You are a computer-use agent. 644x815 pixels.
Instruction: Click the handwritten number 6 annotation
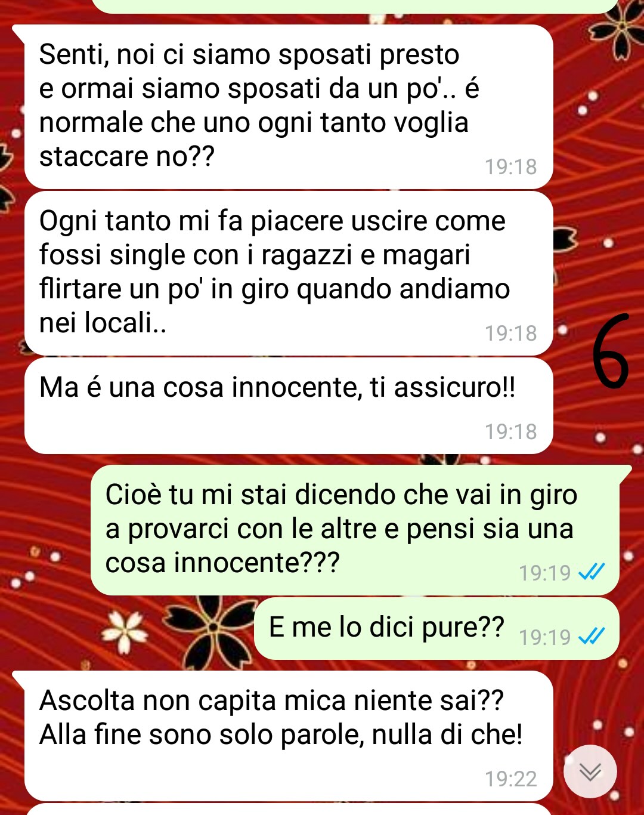coord(611,351)
